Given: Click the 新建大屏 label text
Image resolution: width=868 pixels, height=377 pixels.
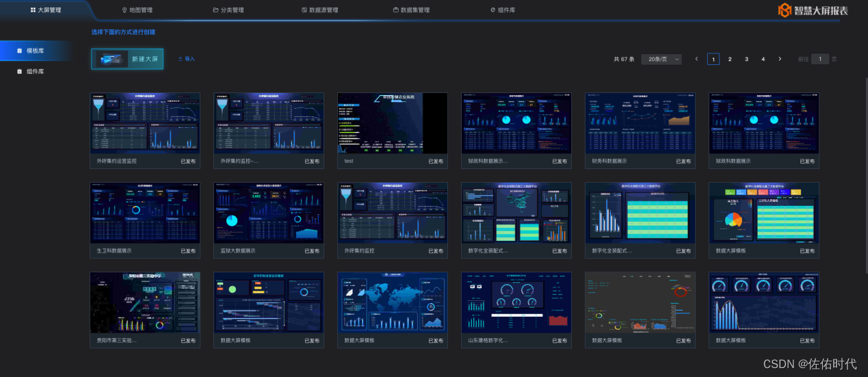Looking at the screenshot, I should [145, 60].
